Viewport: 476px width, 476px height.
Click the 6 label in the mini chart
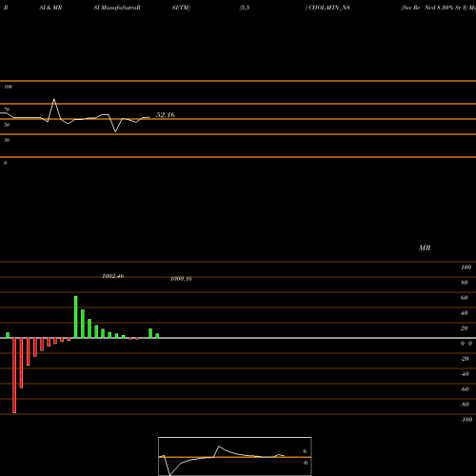tap(305, 451)
